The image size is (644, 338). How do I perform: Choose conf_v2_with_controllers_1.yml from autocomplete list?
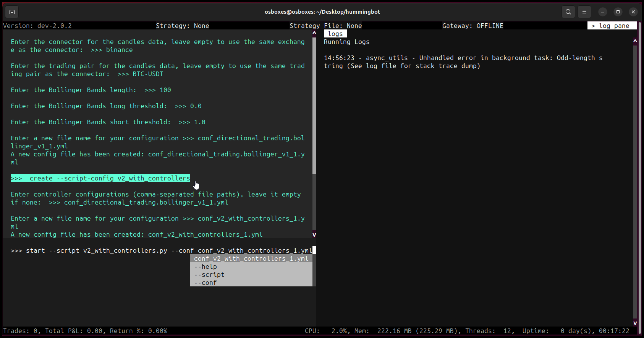point(251,258)
